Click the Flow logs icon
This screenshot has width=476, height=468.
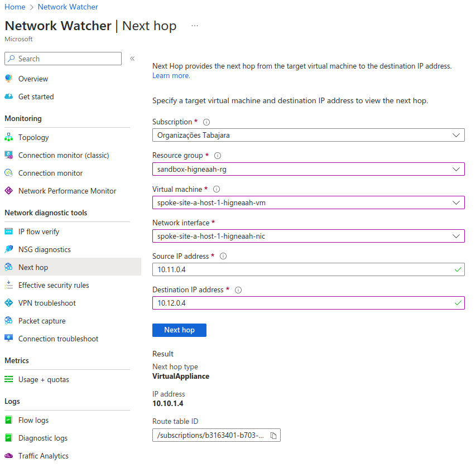8,419
